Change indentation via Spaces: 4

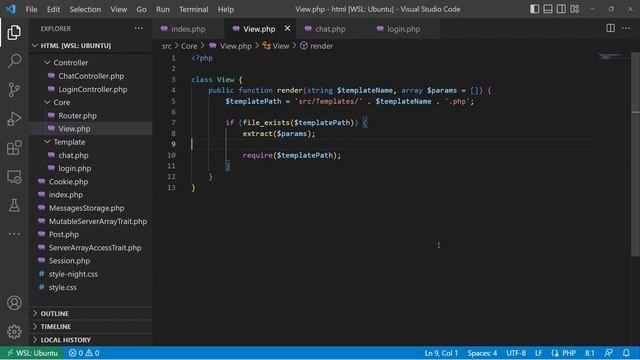[482, 353]
